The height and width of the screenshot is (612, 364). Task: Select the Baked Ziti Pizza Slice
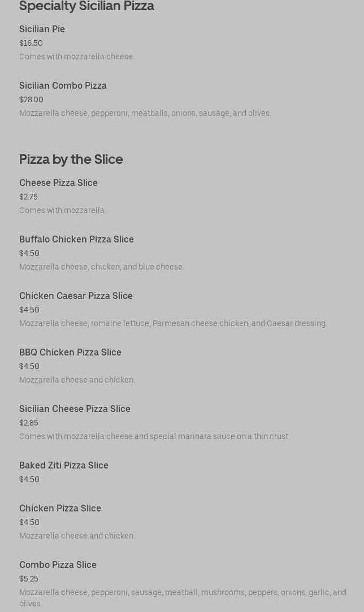(63, 466)
